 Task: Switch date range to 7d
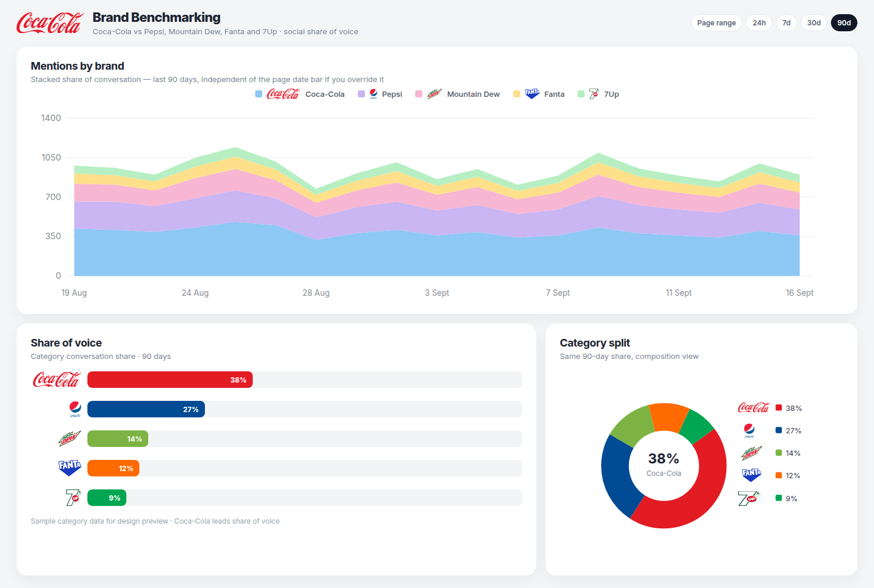pos(786,23)
